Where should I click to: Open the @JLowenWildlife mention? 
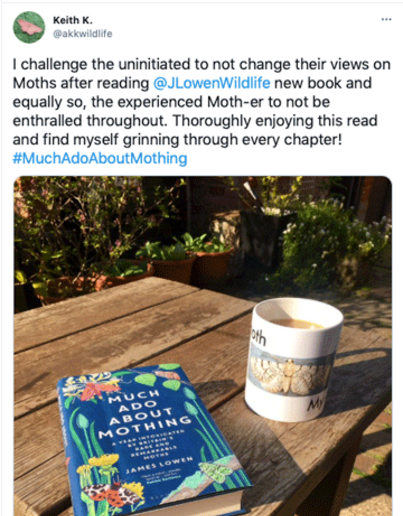tap(212, 83)
